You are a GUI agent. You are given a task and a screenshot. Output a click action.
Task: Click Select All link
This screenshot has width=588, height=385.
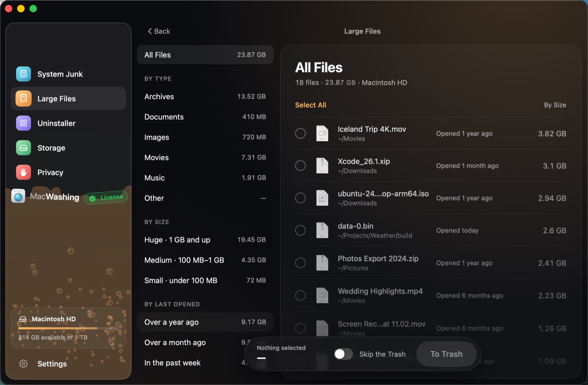pos(311,105)
